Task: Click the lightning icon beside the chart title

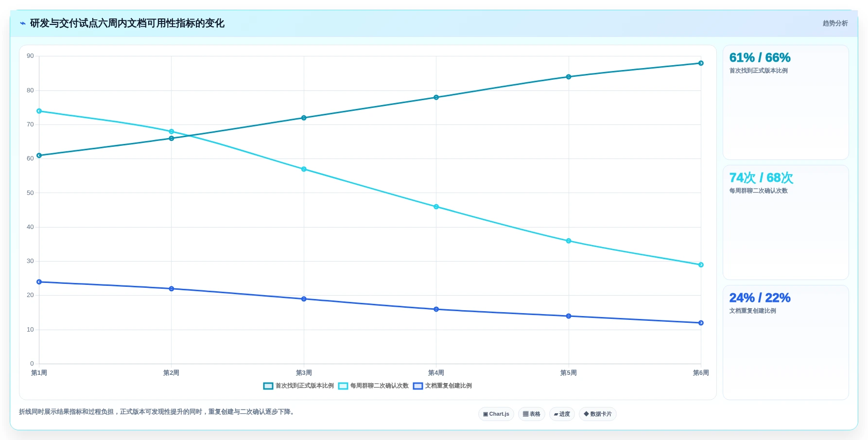Action: click(23, 23)
